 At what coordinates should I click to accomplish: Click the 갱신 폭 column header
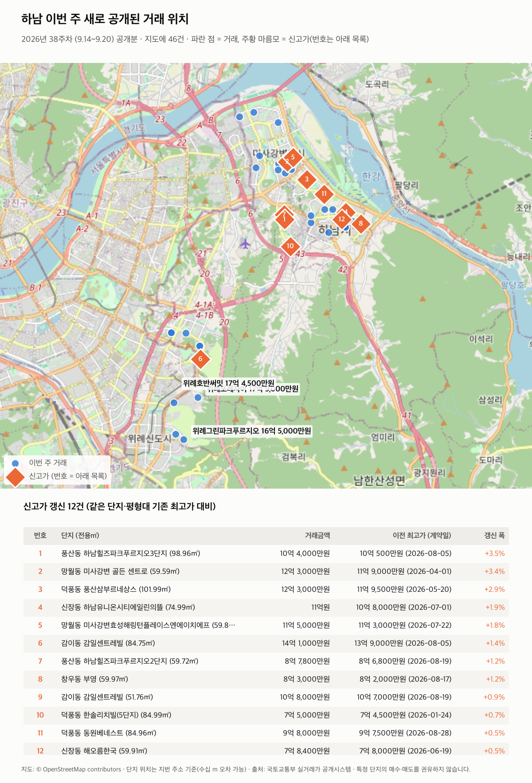pos(494,536)
